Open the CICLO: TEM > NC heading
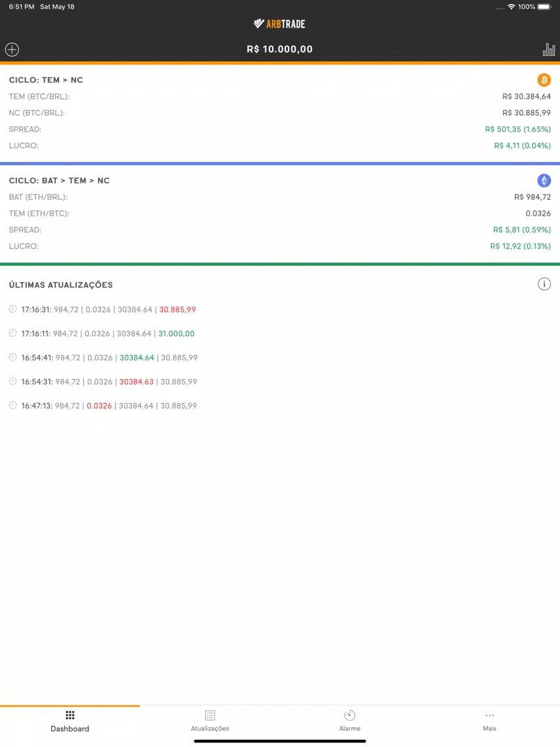Screen dimensions: 560x747 [x=46, y=80]
